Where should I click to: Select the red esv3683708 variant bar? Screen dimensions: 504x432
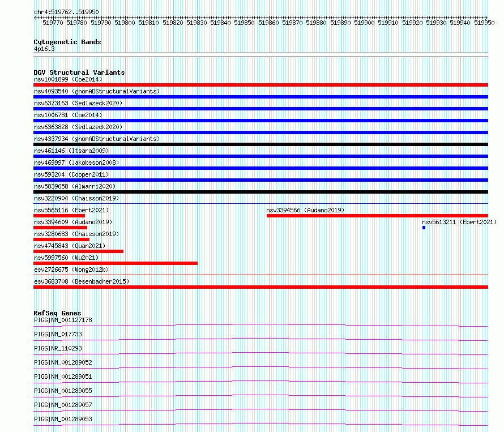tap(260, 287)
